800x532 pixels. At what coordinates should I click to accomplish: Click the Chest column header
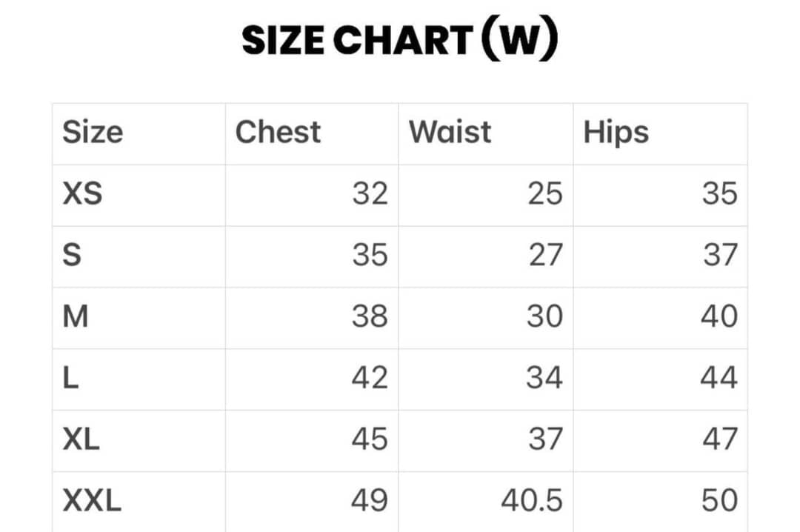coord(278,133)
